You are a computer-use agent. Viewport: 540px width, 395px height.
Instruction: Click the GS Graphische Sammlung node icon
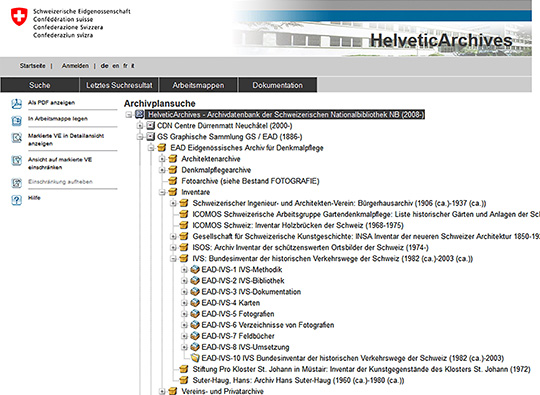pos(150,136)
